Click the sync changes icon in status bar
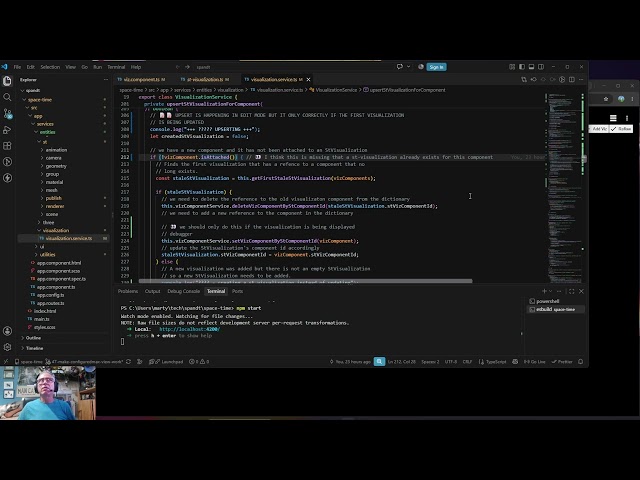 click(x=128, y=362)
